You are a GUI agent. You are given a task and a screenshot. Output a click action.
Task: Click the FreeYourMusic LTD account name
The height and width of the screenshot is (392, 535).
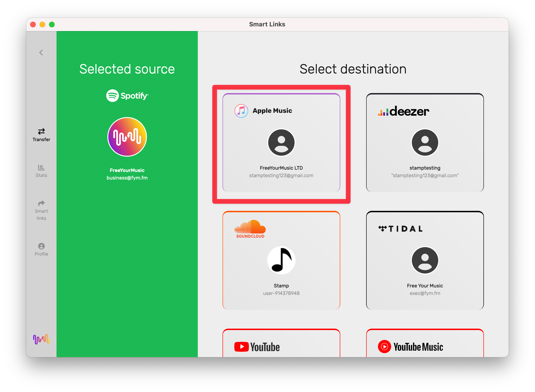(x=281, y=168)
